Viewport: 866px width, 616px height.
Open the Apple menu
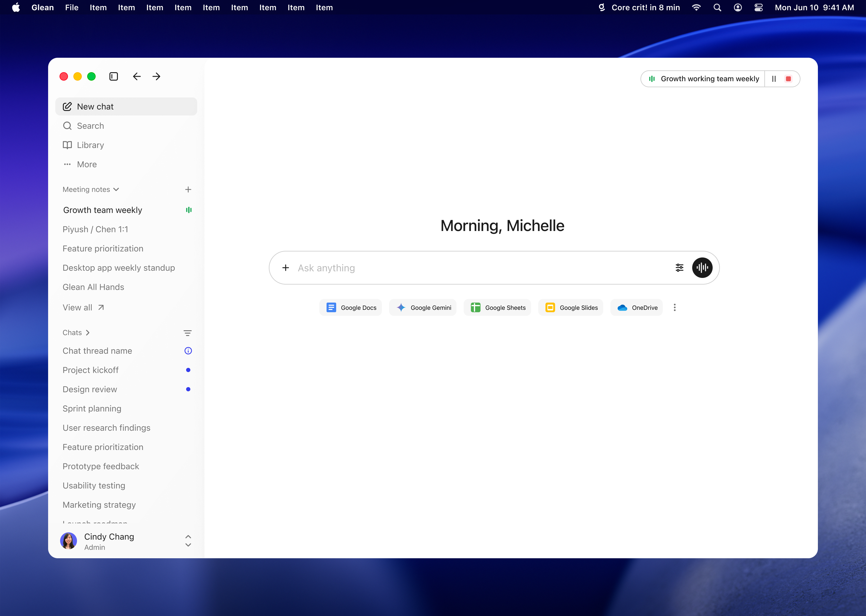[16, 8]
